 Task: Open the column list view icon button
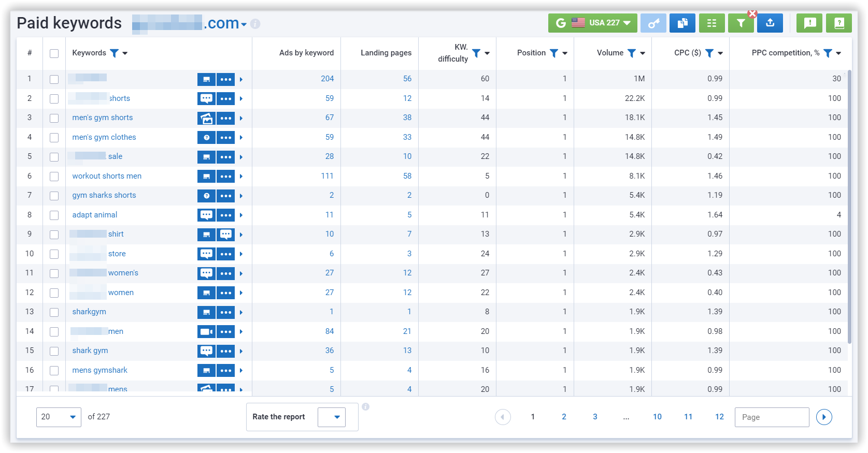pyautogui.click(x=712, y=23)
